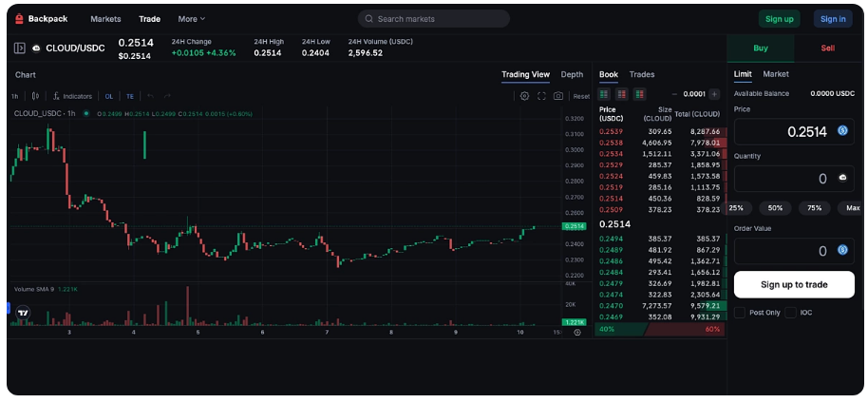Enable the Post Only checkbox
The width and height of the screenshot is (868, 403).
[x=740, y=313]
